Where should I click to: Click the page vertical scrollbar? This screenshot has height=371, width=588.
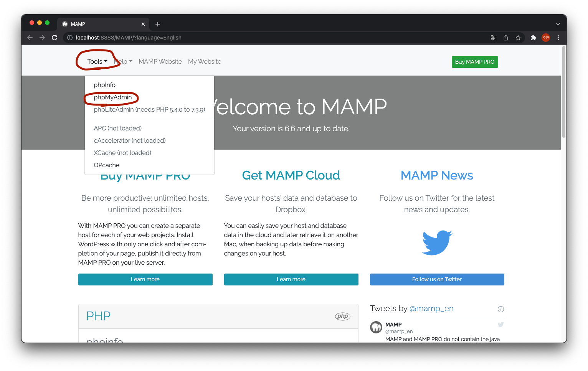pyautogui.click(x=564, y=92)
